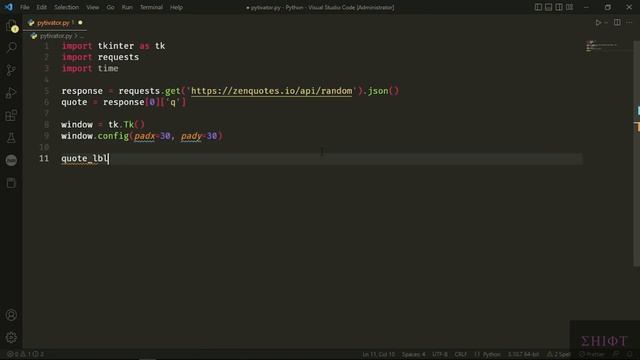Open the Selection menu
Screen dimensions: 640x360
(x=66, y=7)
